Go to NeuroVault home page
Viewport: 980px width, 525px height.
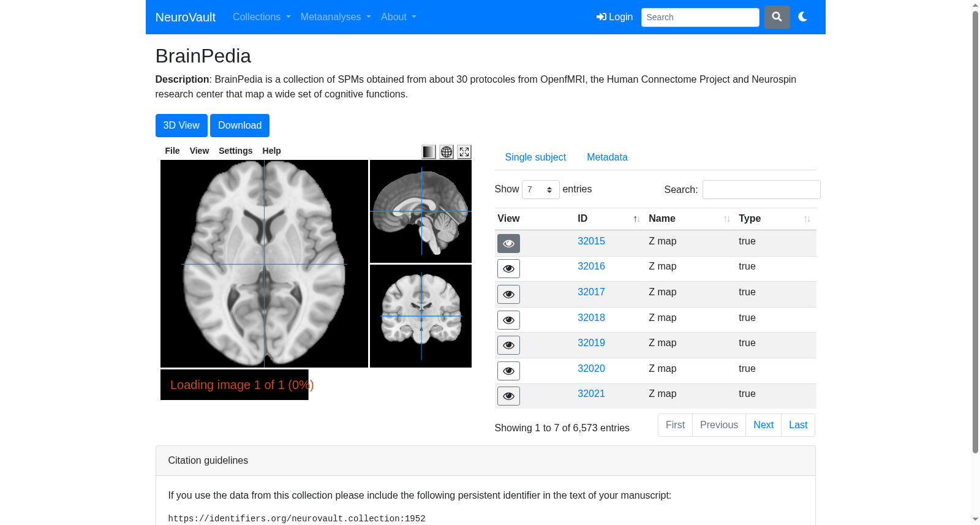(x=186, y=17)
